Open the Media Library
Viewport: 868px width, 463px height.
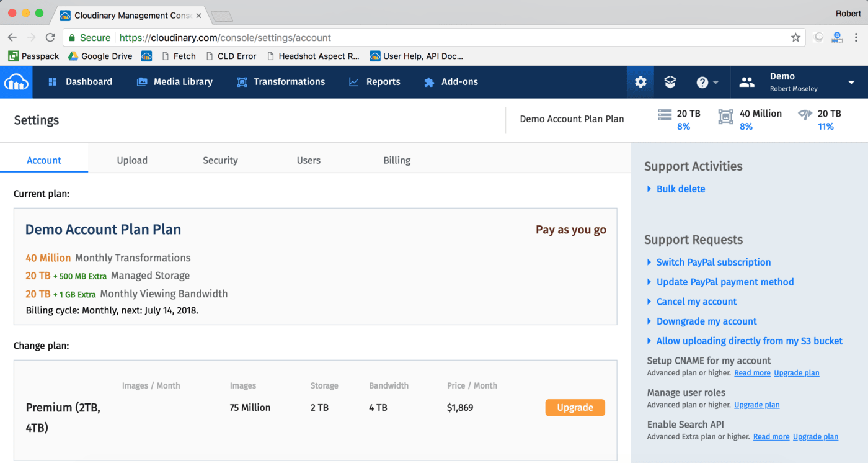pos(175,82)
